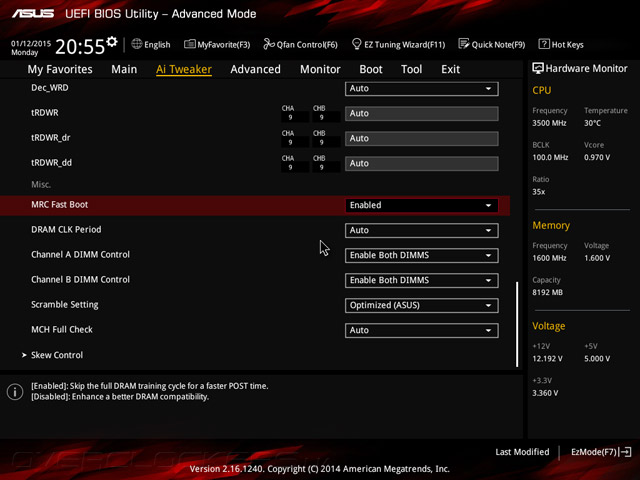Click the tRDWR_dd Auto input field
The height and width of the screenshot is (480, 640).
[x=422, y=163]
